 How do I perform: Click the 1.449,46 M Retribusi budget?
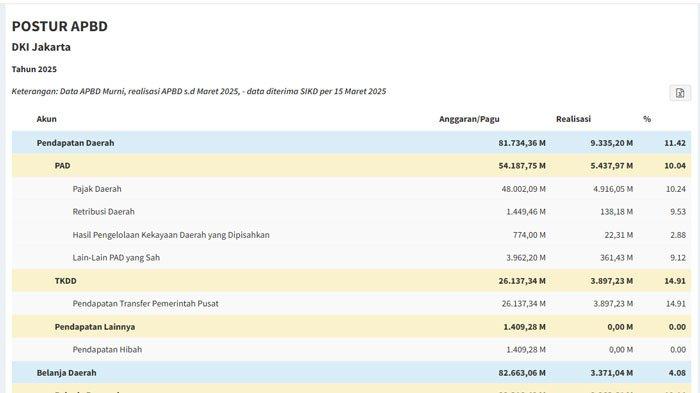click(526, 212)
